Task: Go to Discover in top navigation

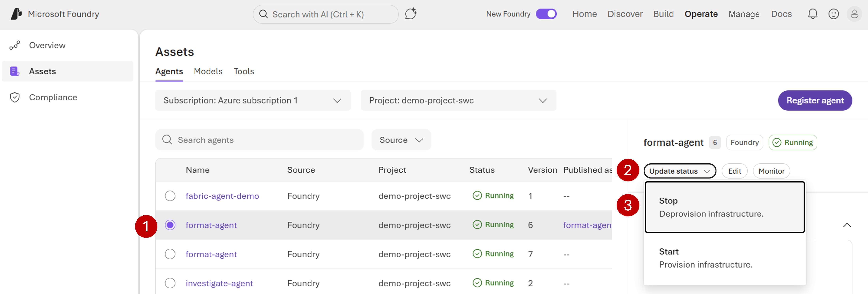Action: tap(625, 14)
